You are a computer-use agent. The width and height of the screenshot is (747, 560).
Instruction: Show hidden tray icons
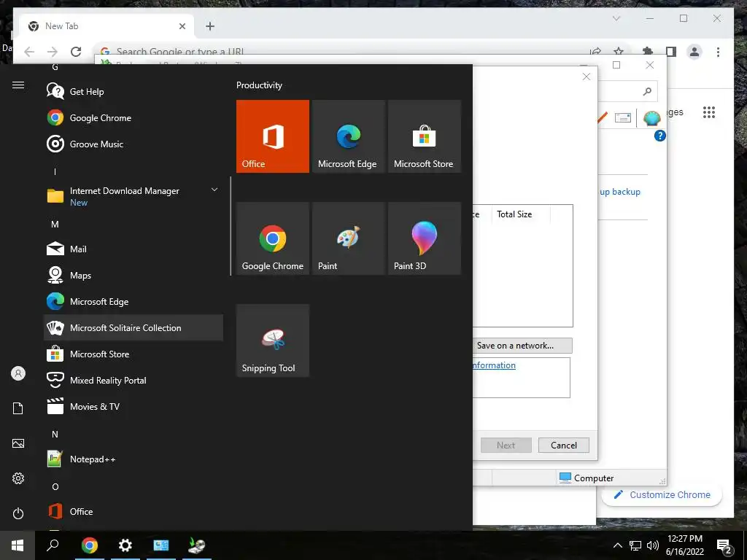click(x=617, y=545)
